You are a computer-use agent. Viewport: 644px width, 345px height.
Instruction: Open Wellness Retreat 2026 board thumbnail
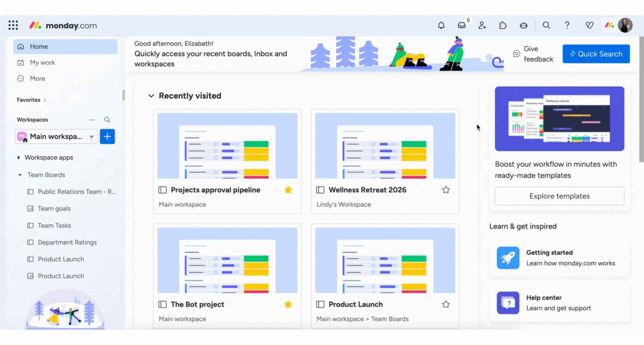coord(385,146)
